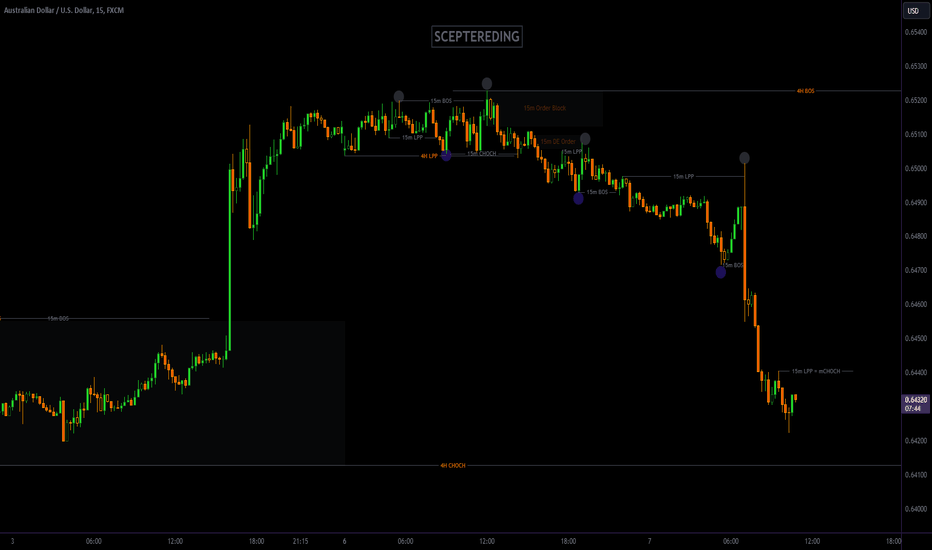Select the 4H CHOCH line label
The height and width of the screenshot is (550, 932).
tap(453, 466)
